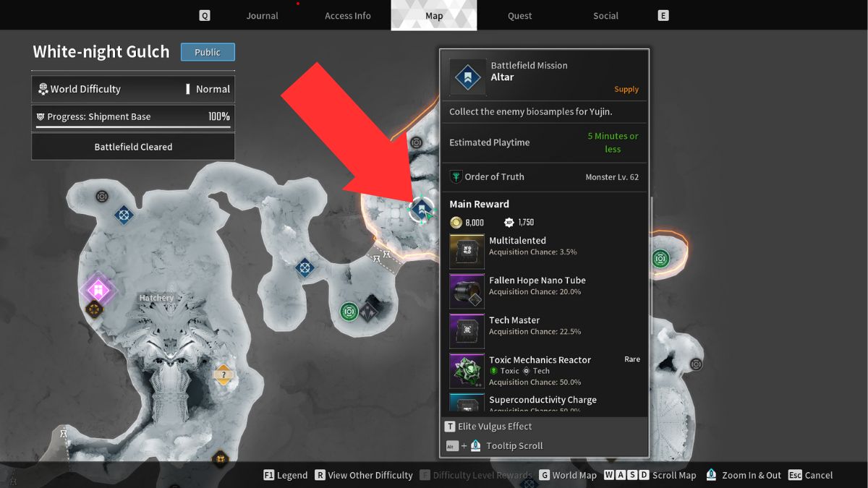
Task: Click the Monster Lv. 62 text
Action: point(612,177)
